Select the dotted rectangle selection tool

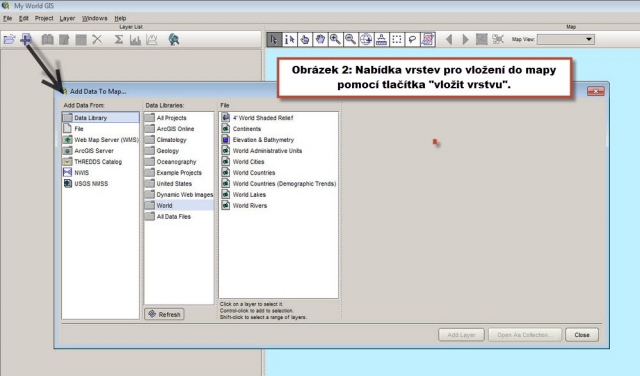(397, 39)
